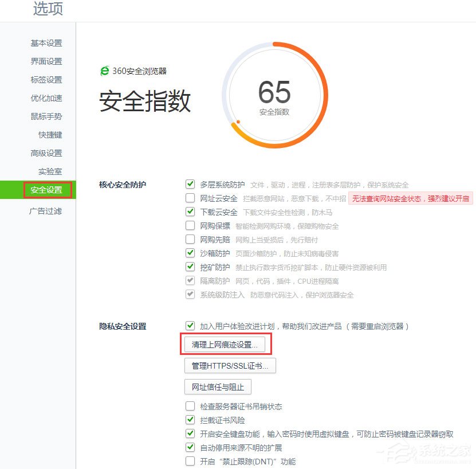The image size is (476, 469).
Task: Select 优化加速 from the sidebar
Action: coord(50,98)
